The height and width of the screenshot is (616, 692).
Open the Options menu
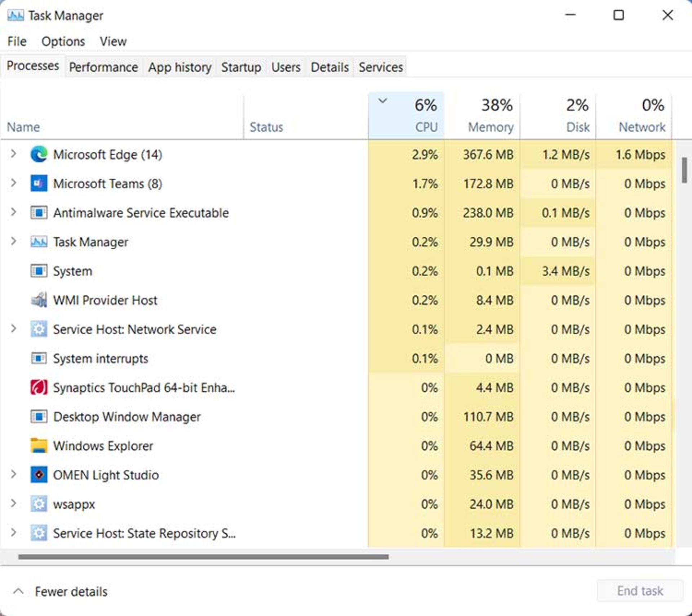click(x=63, y=41)
